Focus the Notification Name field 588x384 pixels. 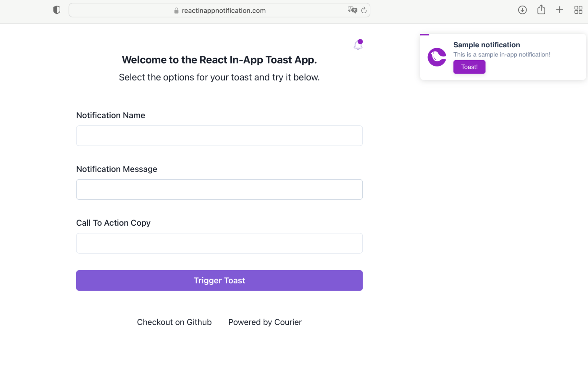point(219,136)
